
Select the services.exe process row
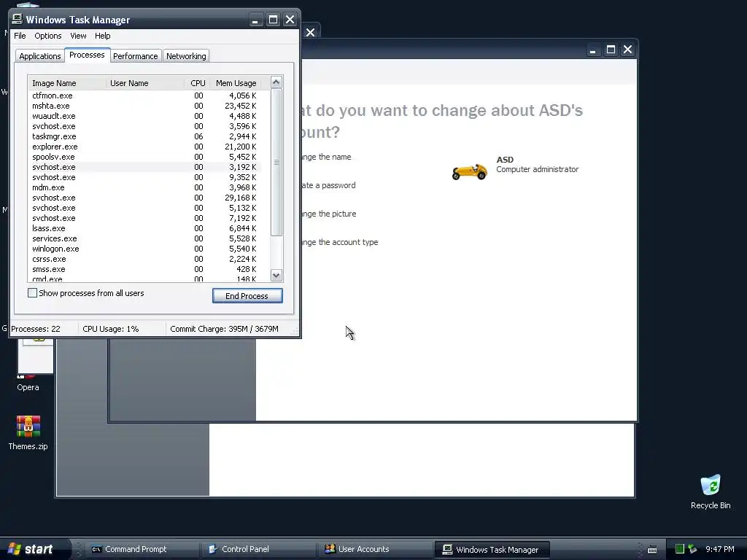(x=144, y=238)
